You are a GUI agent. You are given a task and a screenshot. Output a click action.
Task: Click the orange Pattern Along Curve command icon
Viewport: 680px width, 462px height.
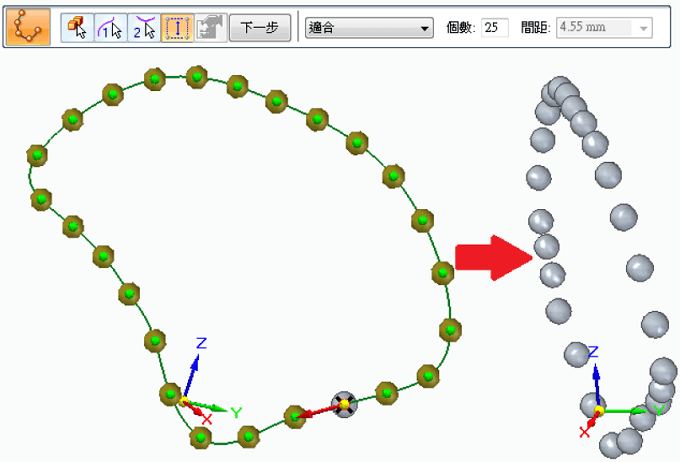(27, 28)
